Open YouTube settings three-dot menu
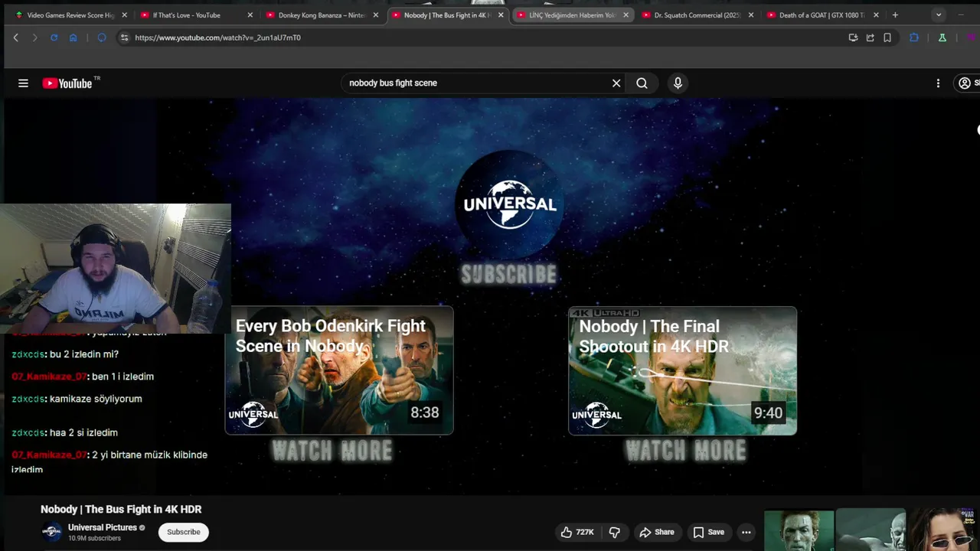This screenshot has width=980, height=551. pyautogui.click(x=938, y=83)
